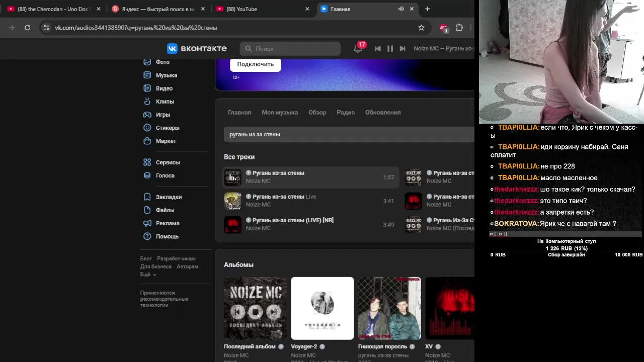
Task: Expand the Ещё footer dropdown
Action: 148,275
